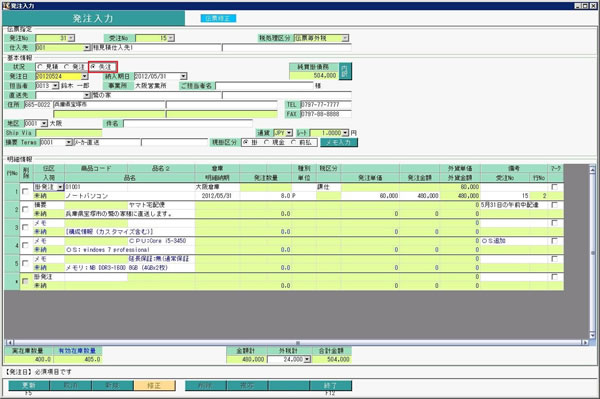
Task: Click the 内訳 button beside 504,000
Action: coord(346,71)
